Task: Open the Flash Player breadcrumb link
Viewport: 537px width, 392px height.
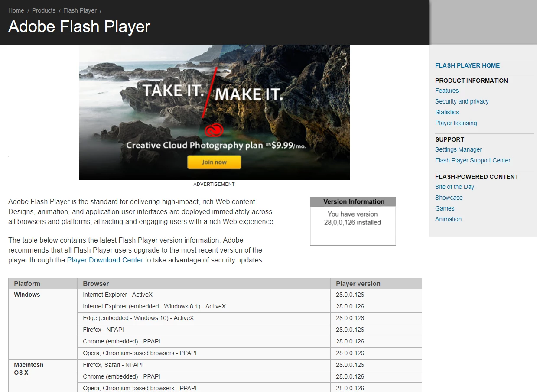Action: coord(80,10)
